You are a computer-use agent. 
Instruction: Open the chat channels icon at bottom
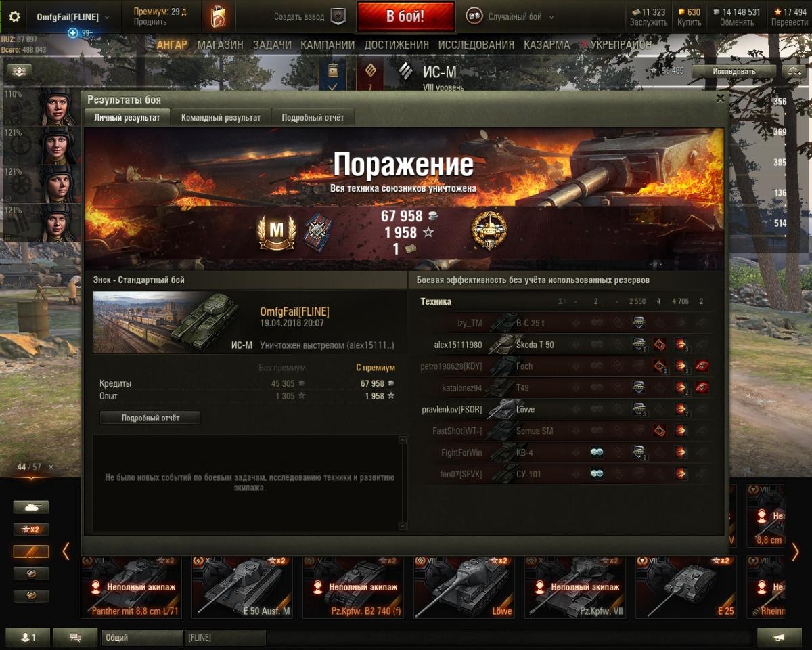[75, 637]
